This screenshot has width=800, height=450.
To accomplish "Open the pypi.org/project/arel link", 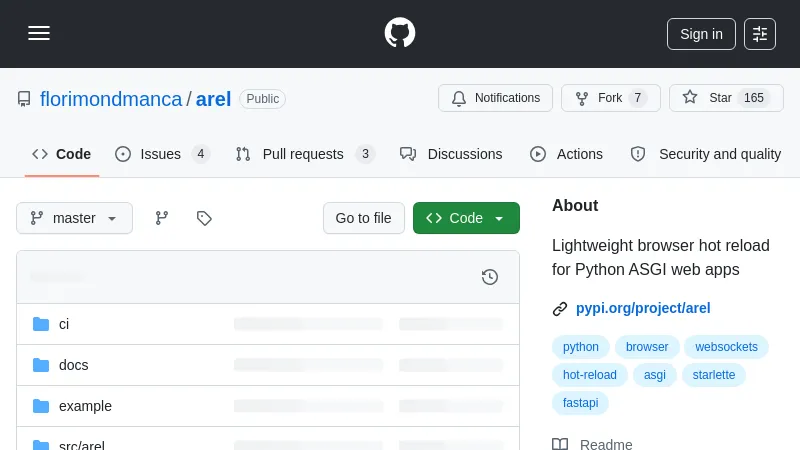I will coord(643,308).
